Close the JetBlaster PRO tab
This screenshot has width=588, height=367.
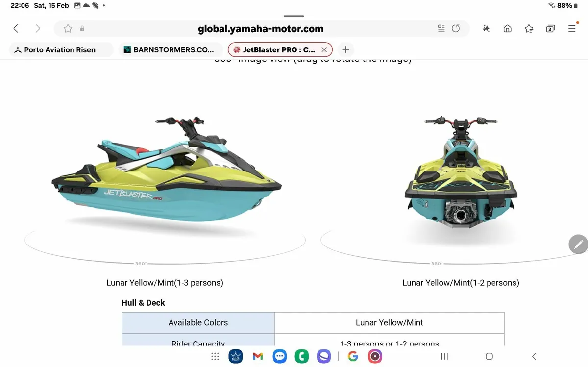(x=324, y=49)
